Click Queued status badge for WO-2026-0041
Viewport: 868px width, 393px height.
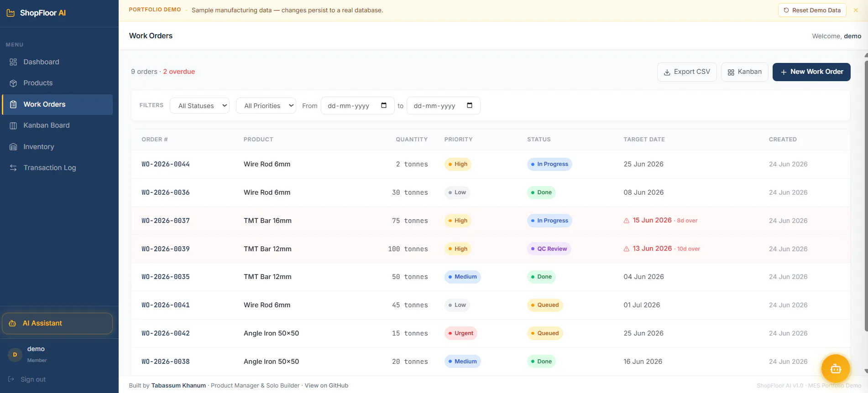[545, 305]
